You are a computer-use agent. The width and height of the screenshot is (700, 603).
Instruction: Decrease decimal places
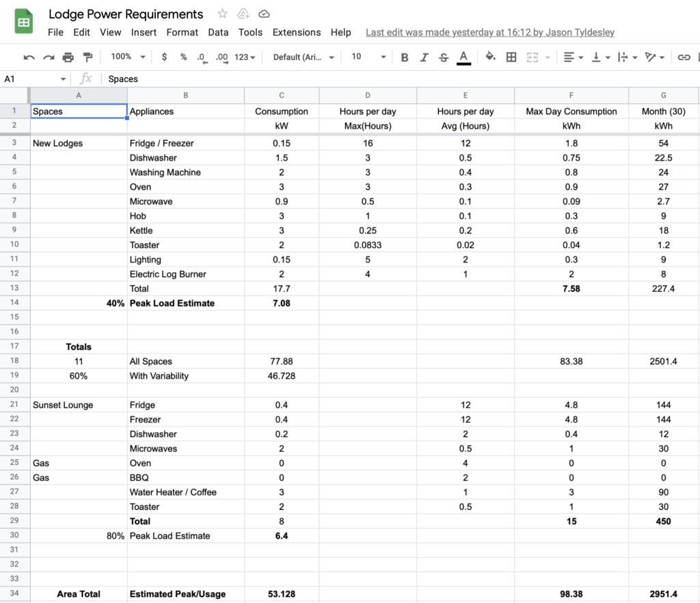pos(202,57)
